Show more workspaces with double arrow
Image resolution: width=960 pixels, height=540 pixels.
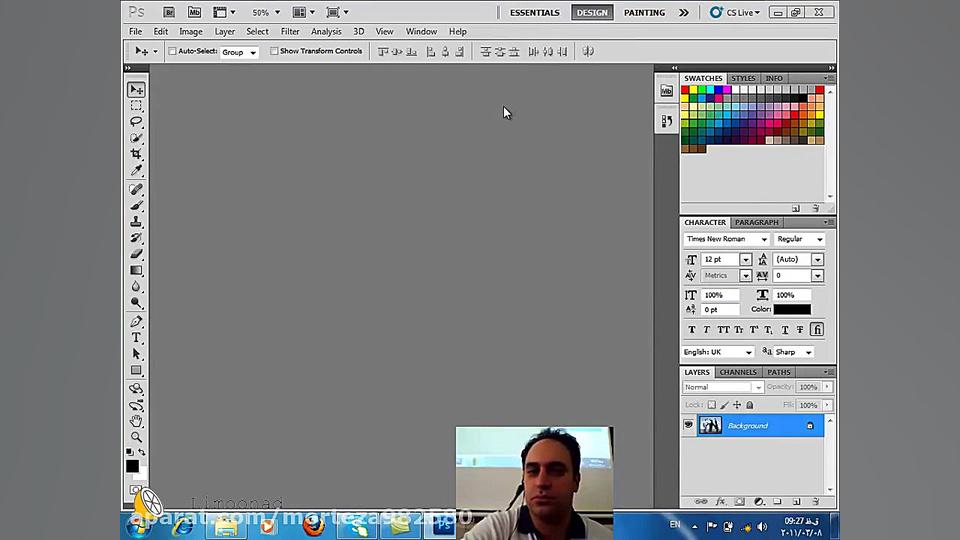[683, 12]
